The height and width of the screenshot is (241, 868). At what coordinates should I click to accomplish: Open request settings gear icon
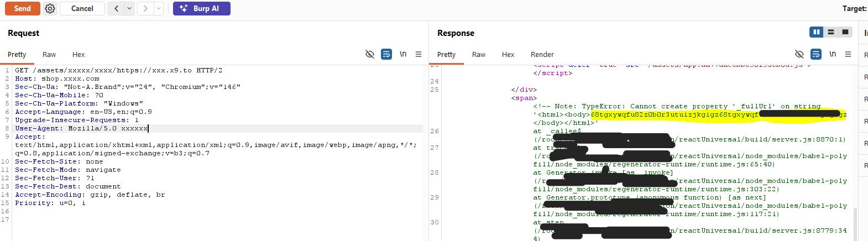[50, 8]
